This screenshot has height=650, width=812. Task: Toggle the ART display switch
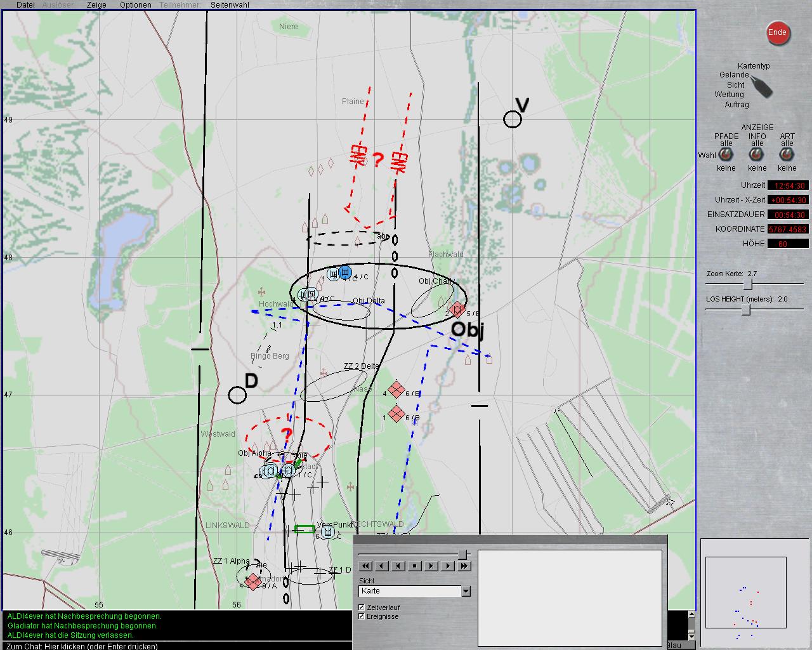787,156
